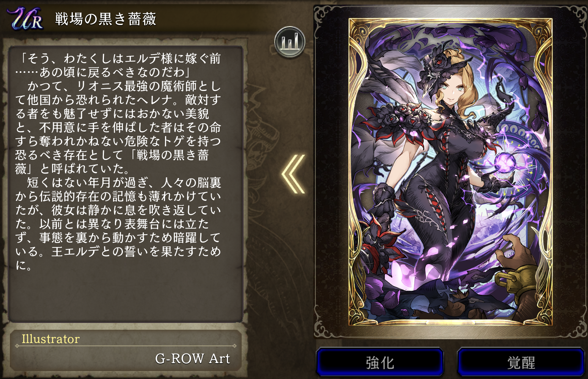Select the card title 戦場の黒き薔薇
The height and width of the screenshot is (379, 588).
[x=105, y=19]
